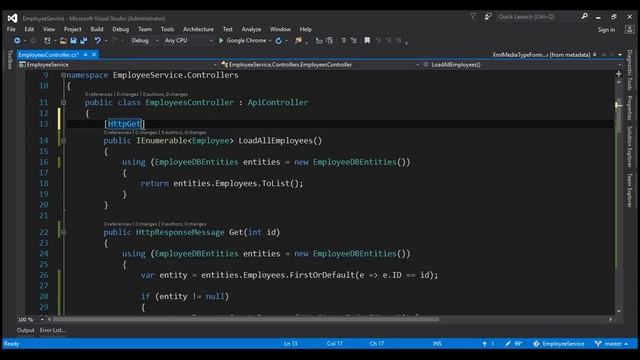Open the Output panel tab
The image size is (640, 360).
pyautogui.click(x=25, y=330)
